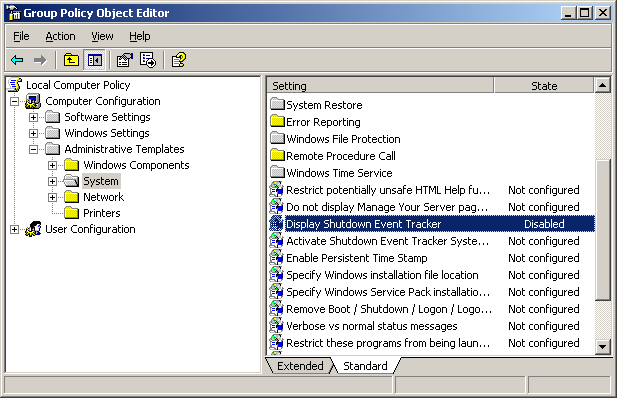
Task: Click the scrollbar up arrow
Action: [602, 85]
